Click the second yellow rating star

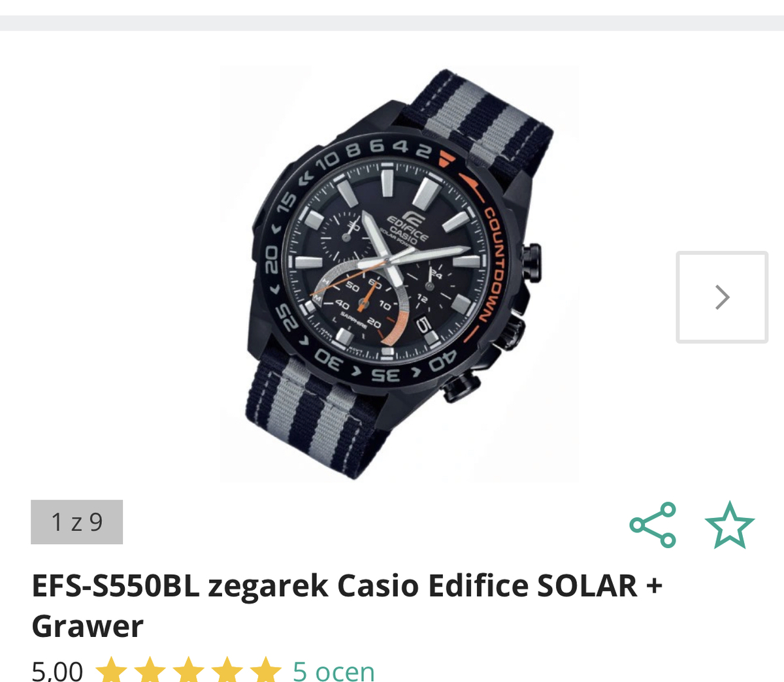150,671
